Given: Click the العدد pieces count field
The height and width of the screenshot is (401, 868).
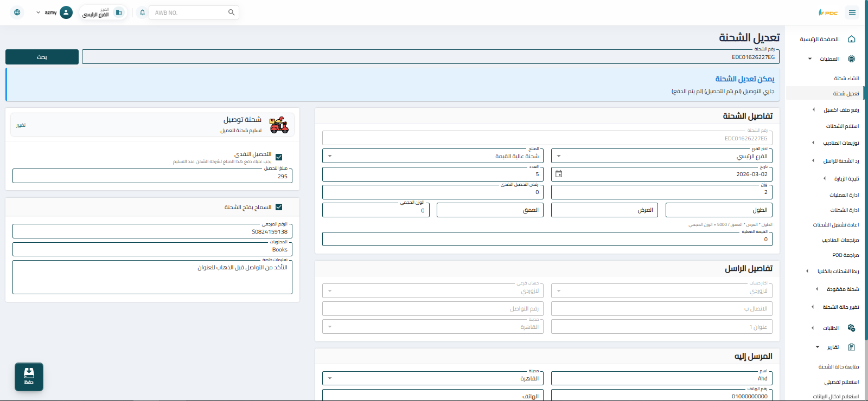Looking at the screenshot, I should [x=432, y=174].
